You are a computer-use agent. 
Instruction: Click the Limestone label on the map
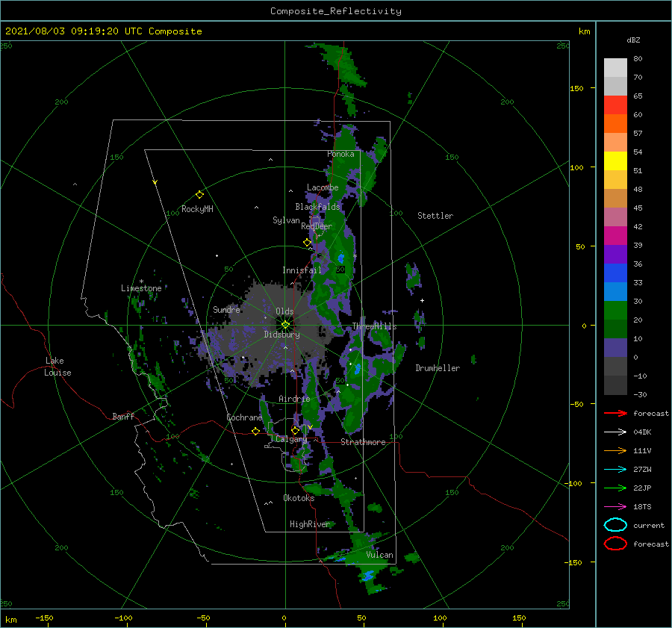tap(141, 288)
